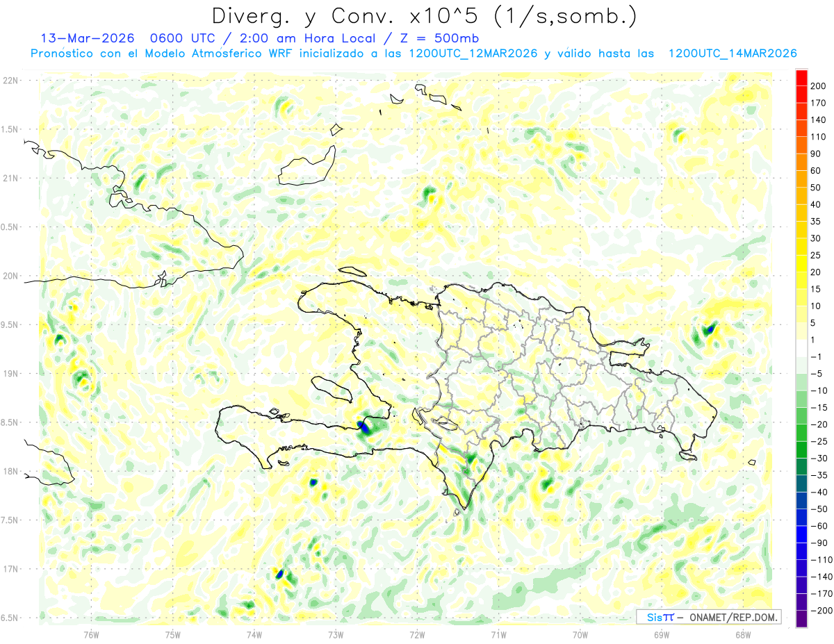This screenshot has height=644, width=834.
Task: Click the 17N latitude axis label
Action: point(10,569)
